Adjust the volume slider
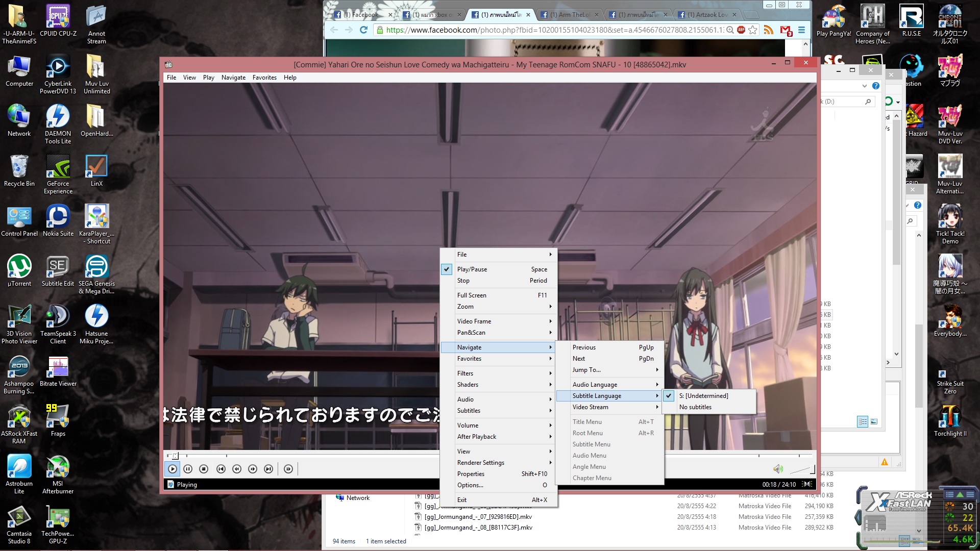This screenshot has height=551, width=980. click(802, 469)
